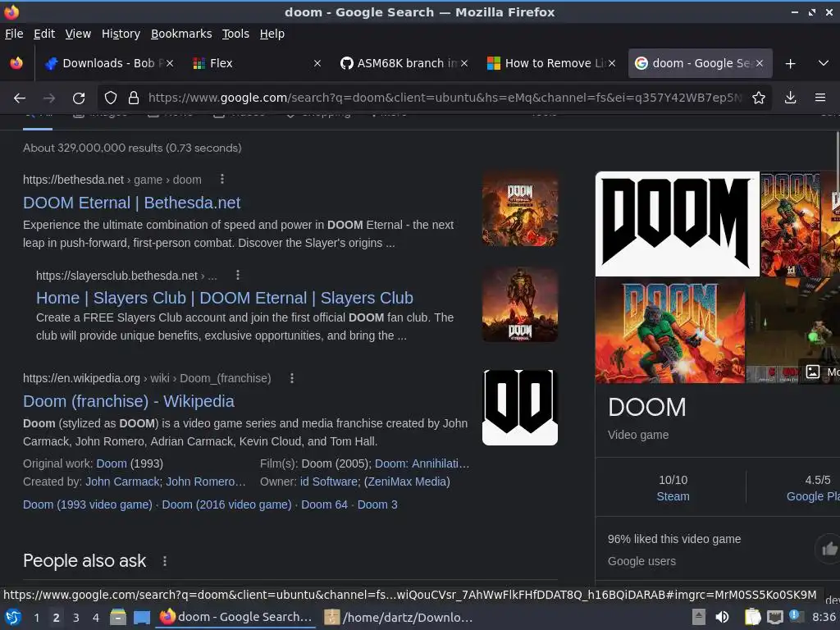Go back with the browser back arrow

pos(20,98)
